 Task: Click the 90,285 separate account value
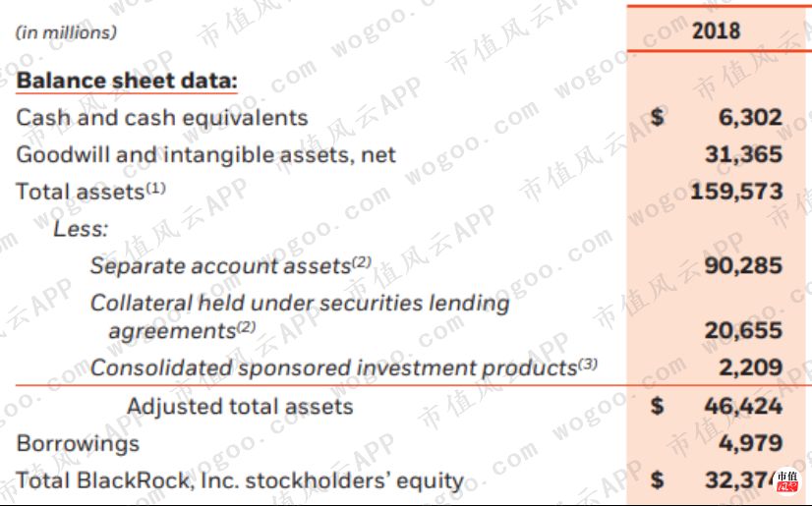[743, 265]
